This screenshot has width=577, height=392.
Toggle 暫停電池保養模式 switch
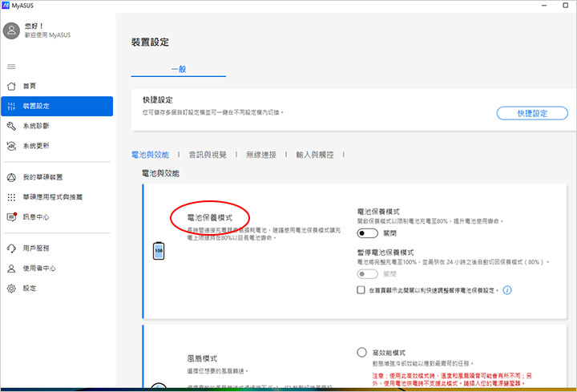[367, 274]
